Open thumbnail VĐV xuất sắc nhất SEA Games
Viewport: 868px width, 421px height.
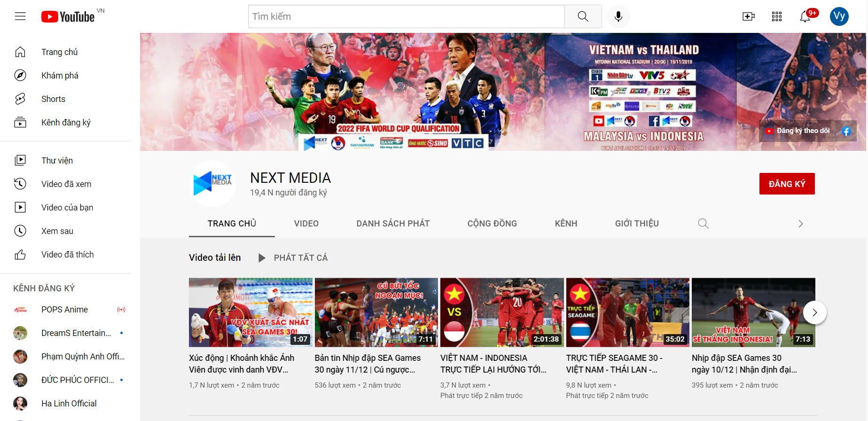tap(250, 312)
